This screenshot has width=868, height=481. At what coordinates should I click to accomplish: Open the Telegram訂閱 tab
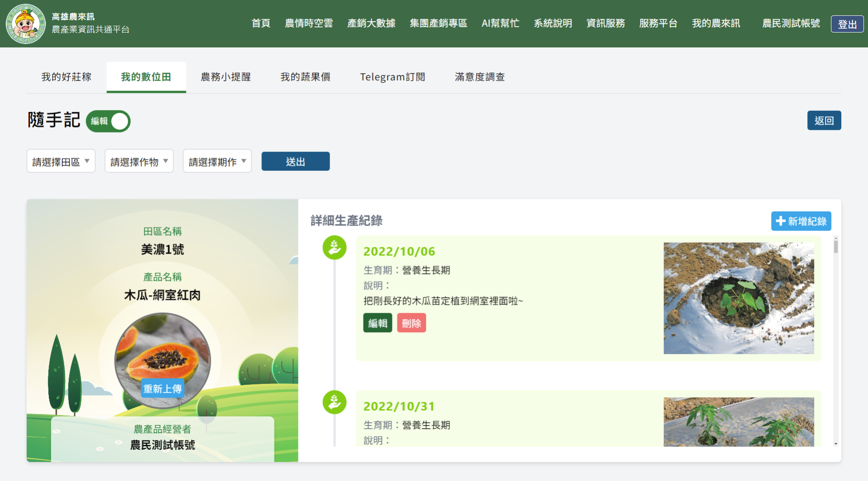click(x=392, y=77)
